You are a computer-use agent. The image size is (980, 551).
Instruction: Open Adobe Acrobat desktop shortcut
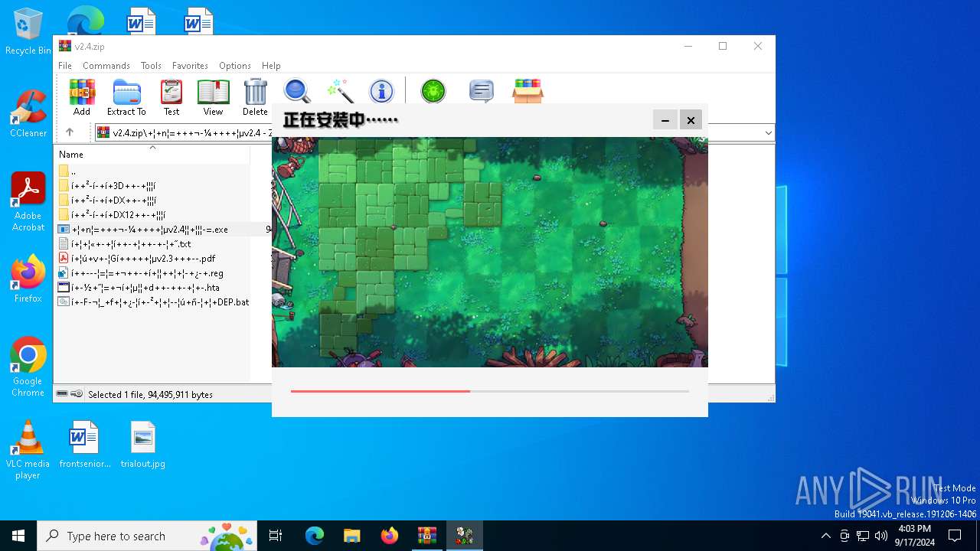click(x=28, y=202)
